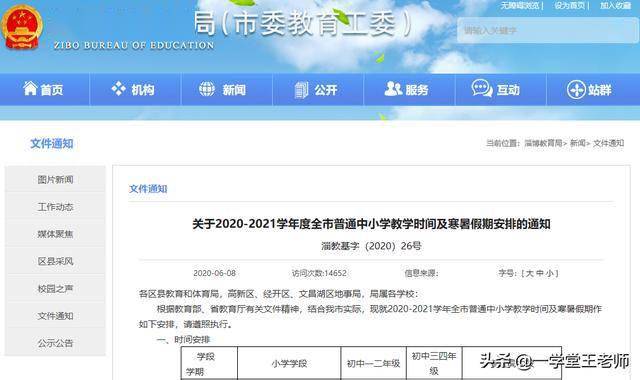Go to 公示公告 sidebar entry

point(55,343)
